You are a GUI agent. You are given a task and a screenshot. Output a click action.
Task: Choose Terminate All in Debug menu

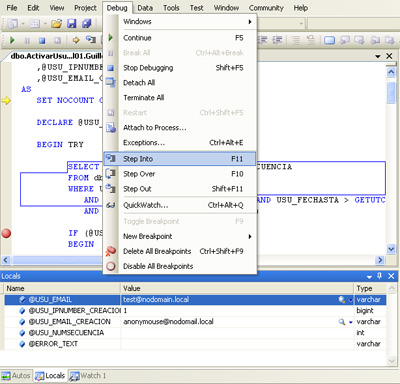click(x=180, y=98)
